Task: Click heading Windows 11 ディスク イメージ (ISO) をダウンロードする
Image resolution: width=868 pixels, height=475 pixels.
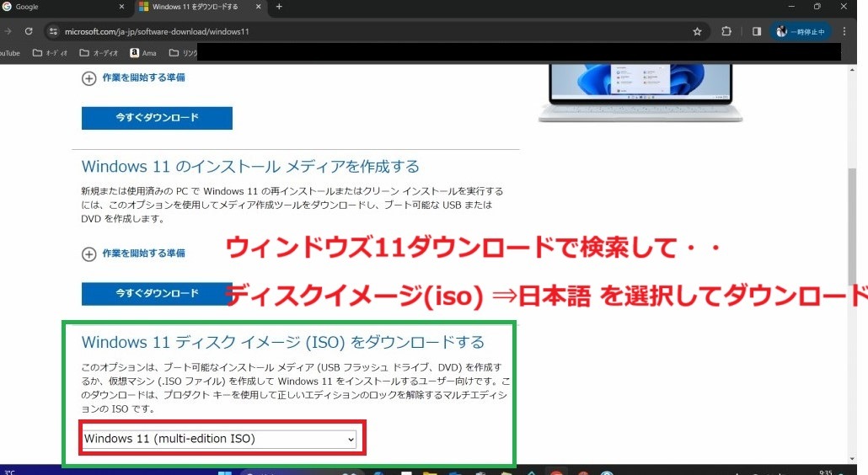Action: pos(283,342)
